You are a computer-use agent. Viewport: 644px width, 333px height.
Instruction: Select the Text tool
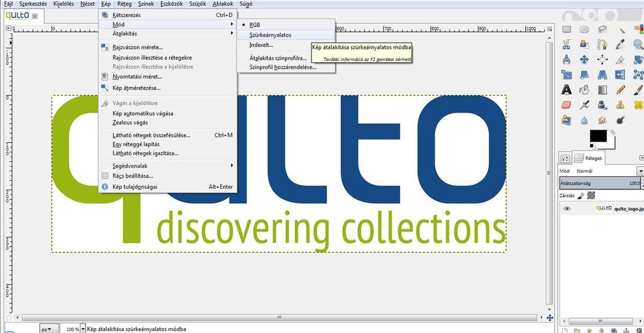(567, 89)
